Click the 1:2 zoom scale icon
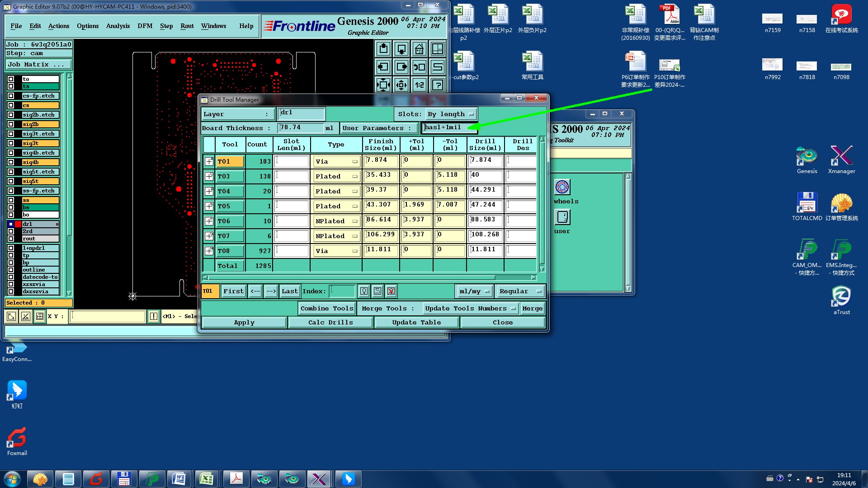868x488 pixels. click(x=419, y=84)
